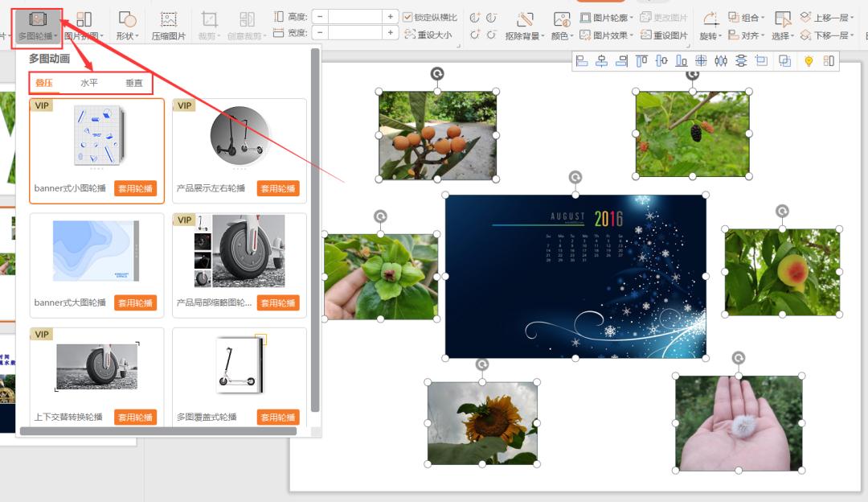
Task: Toggle the 锁定纵横比 lock aspect ratio checkbox
Action: (407, 17)
